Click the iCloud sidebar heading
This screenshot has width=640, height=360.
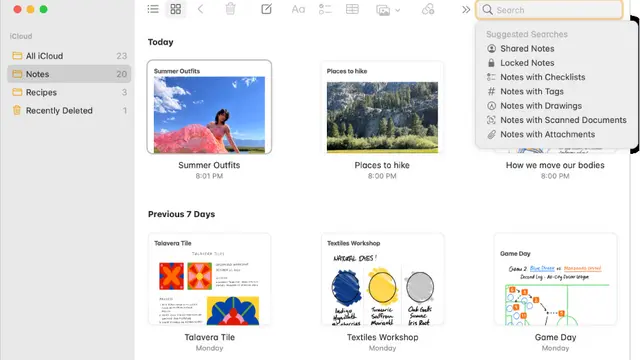[21, 36]
